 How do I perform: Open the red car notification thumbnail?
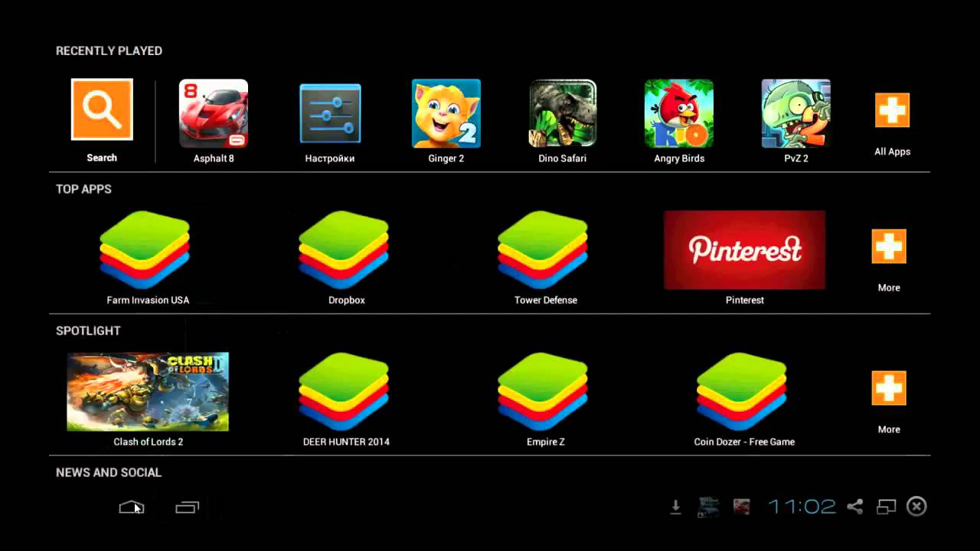tap(741, 507)
